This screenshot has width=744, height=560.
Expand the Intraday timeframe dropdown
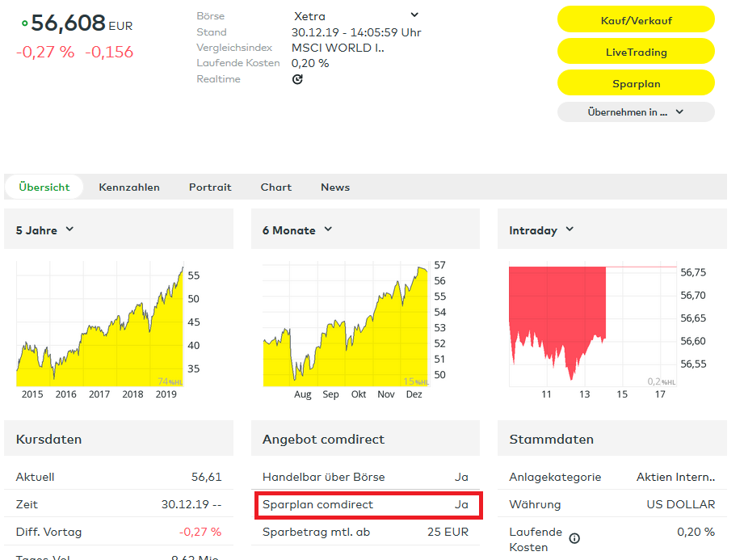(x=541, y=230)
